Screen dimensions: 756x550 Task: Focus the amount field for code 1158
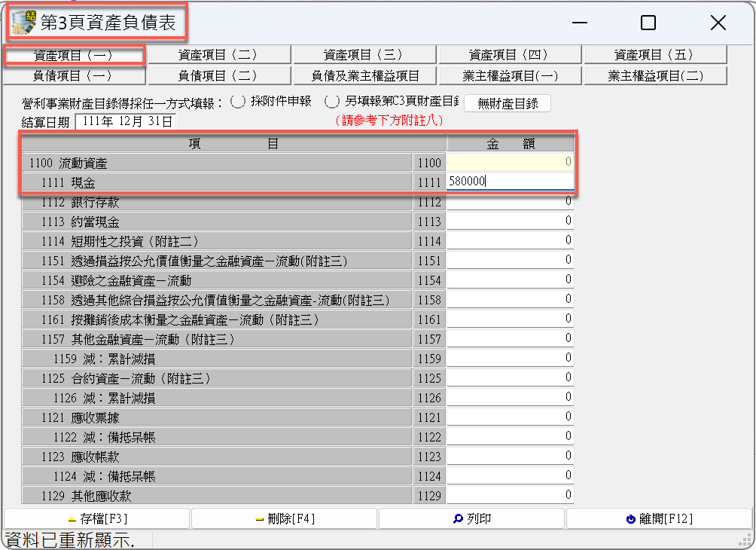[510, 299]
